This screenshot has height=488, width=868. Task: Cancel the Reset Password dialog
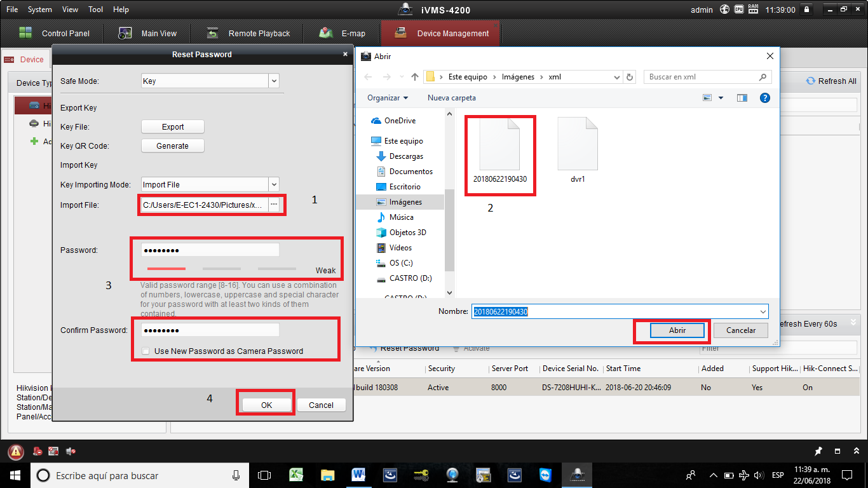pyautogui.click(x=321, y=405)
